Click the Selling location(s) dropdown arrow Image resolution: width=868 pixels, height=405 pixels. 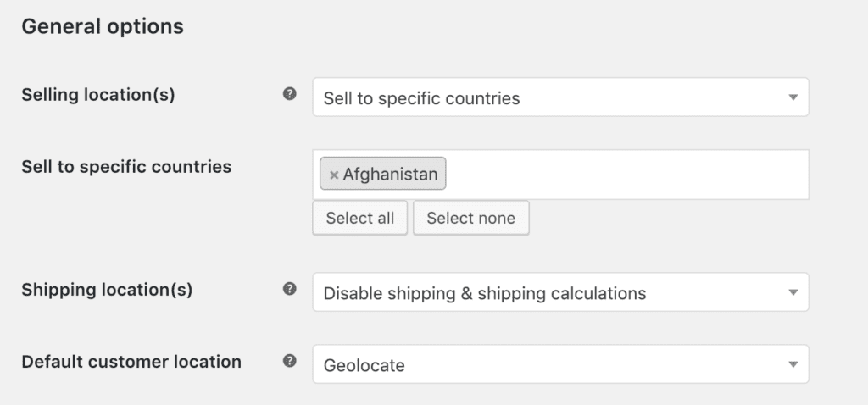pyautogui.click(x=793, y=97)
